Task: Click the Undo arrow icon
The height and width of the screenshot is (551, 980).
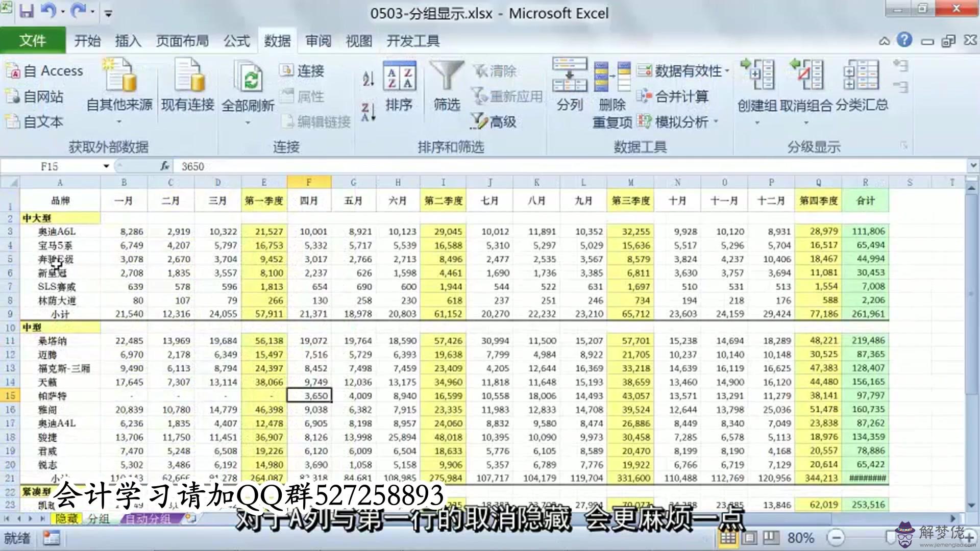Action: [47, 11]
